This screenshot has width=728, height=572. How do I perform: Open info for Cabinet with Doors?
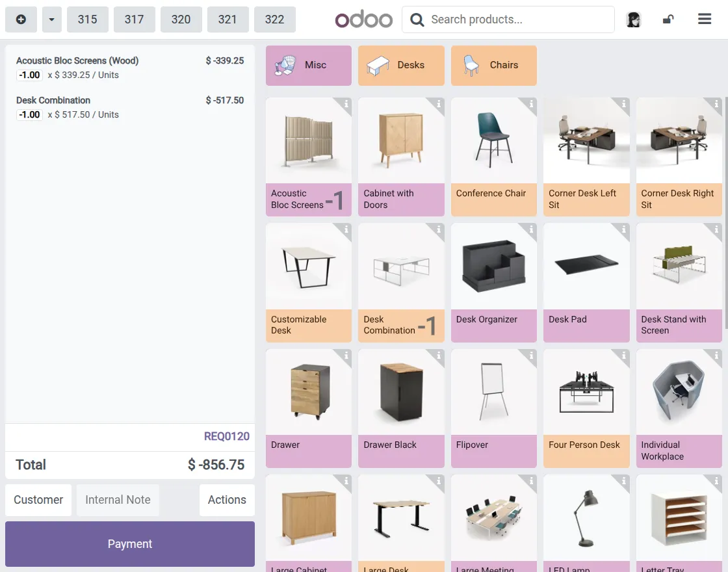(438, 104)
